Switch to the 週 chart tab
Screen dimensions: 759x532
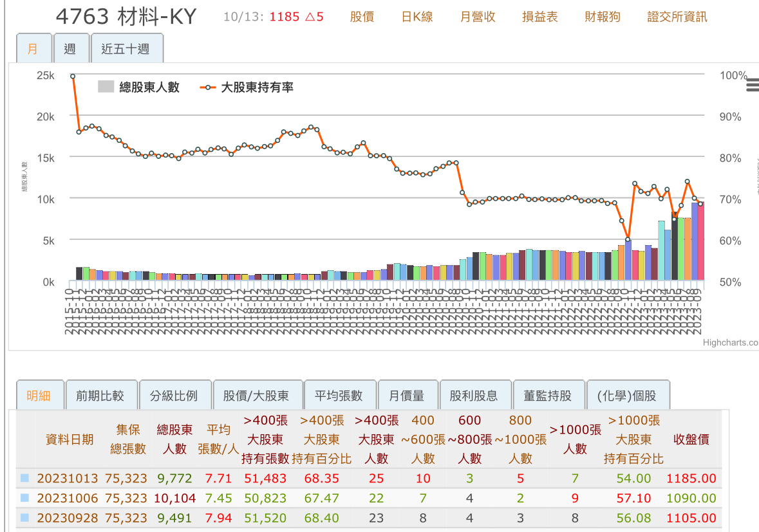(71, 48)
